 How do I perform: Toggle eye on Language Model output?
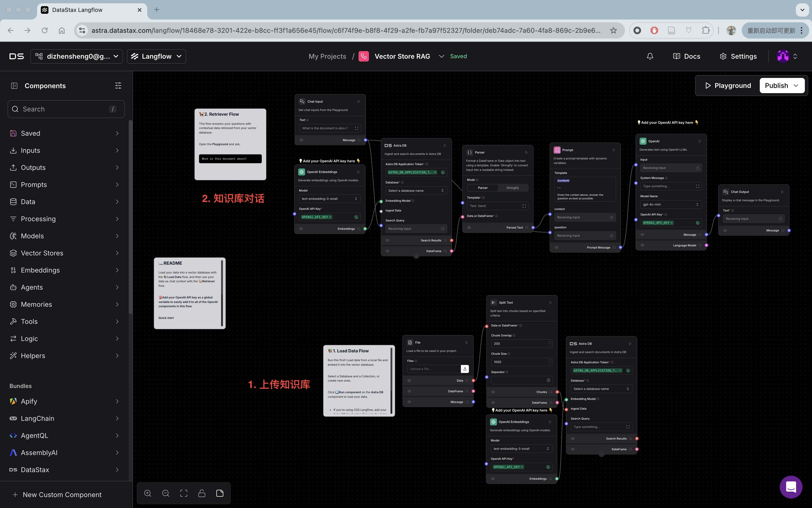(642, 245)
